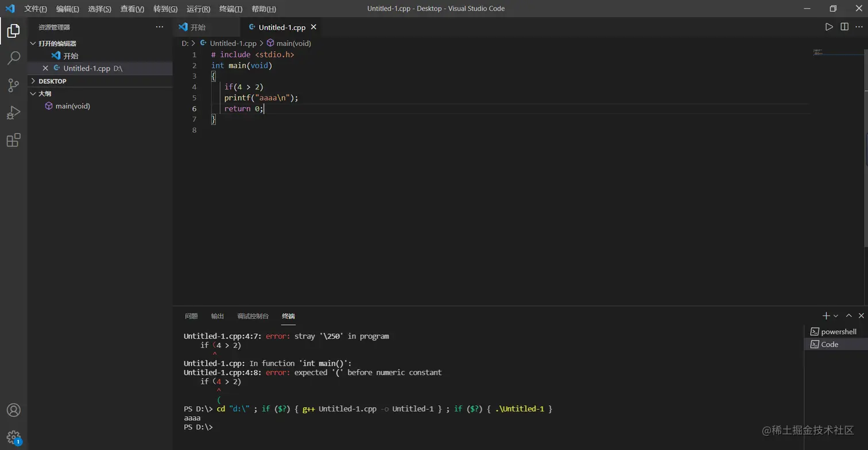This screenshot has width=868, height=450.
Task: Click the 'aaaa' terminal output line
Action: [x=192, y=418]
